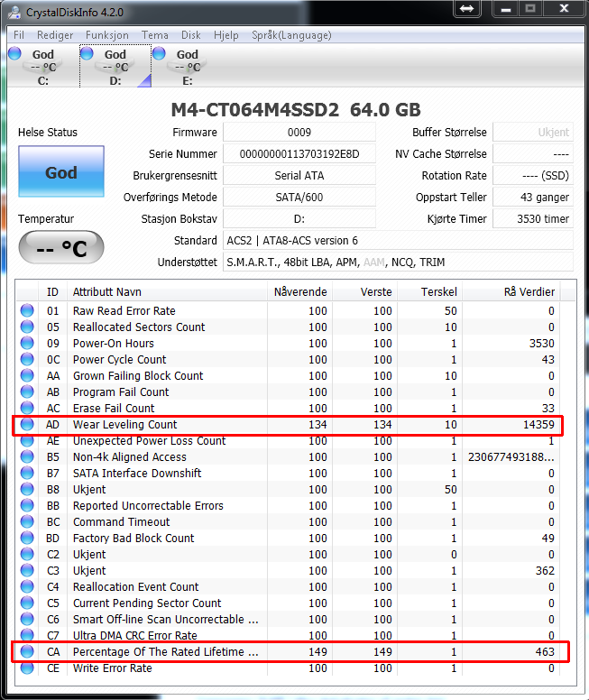Screen dimensions: 589x700
Task: Click the Buffer Størrelse field showing Ukjent
Action: click(533, 132)
